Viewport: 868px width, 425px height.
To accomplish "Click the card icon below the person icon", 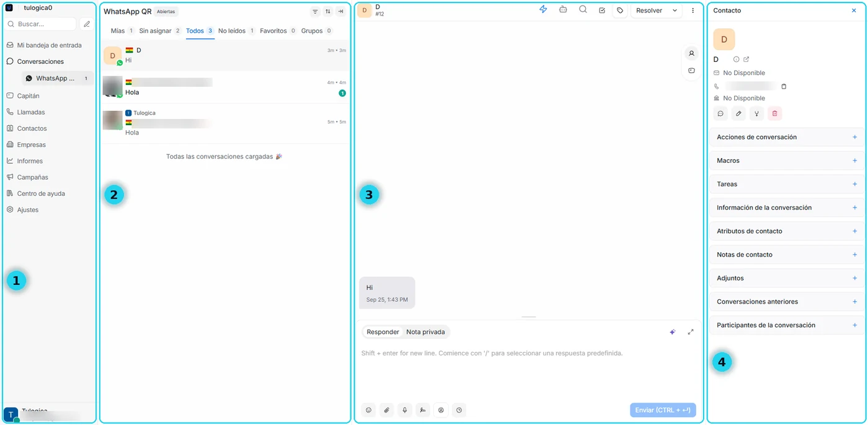I will pyautogui.click(x=691, y=71).
